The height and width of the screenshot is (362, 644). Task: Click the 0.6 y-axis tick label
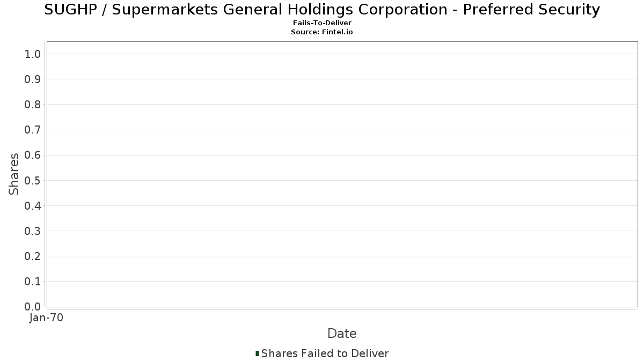coord(33,155)
